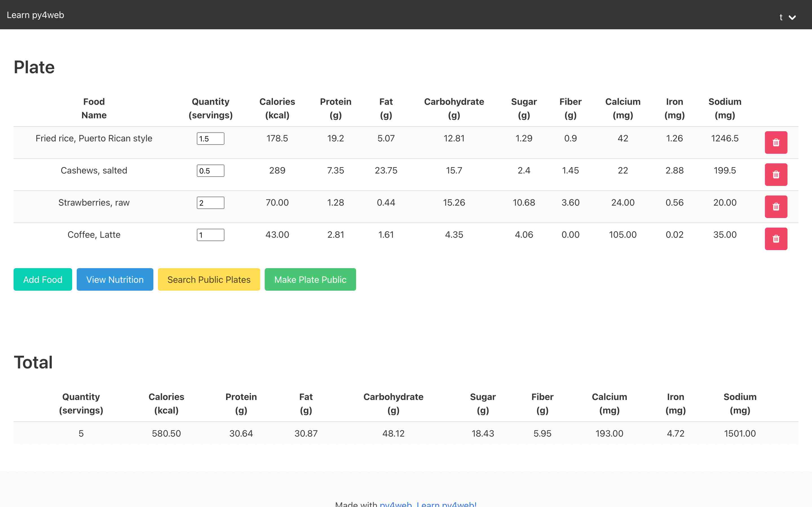Open the user dropdown labeled "t"
This screenshot has width=812, height=507.
(x=781, y=17)
